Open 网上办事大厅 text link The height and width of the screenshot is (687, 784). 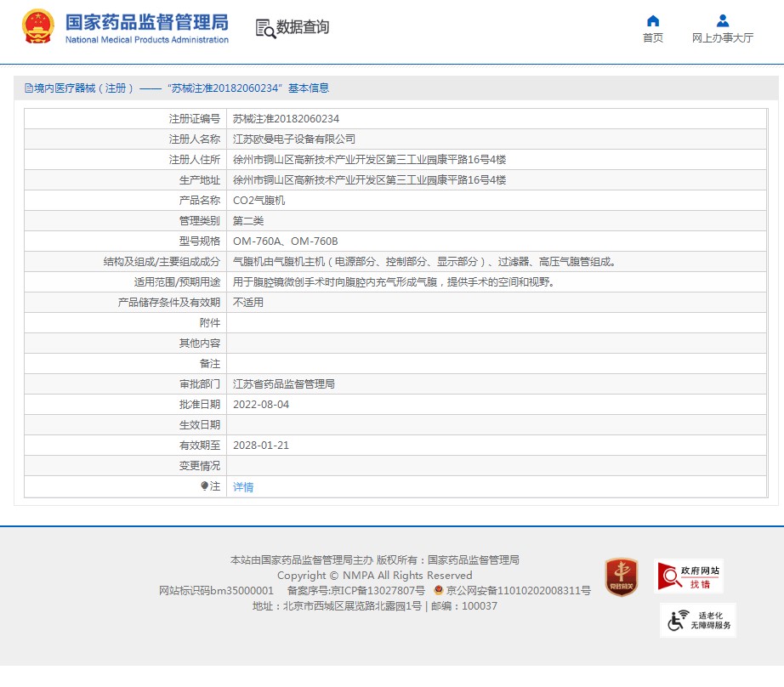[723, 38]
